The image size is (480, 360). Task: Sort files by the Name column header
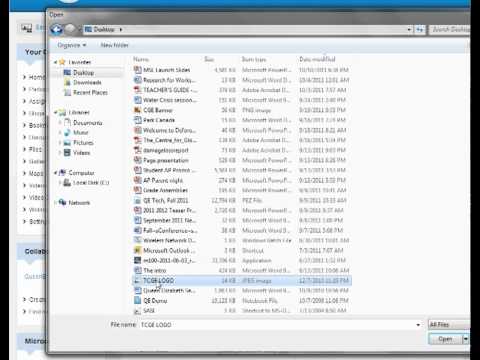click(141, 59)
